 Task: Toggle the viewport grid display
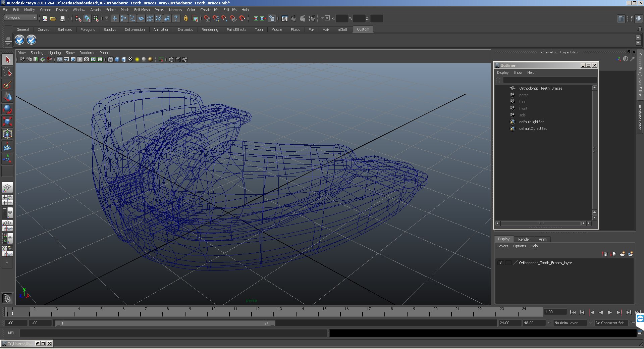pyautogui.click(x=59, y=59)
